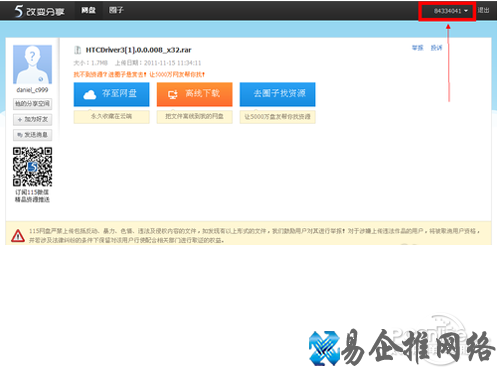Click the orange 找不到资源 promo link

139,74
